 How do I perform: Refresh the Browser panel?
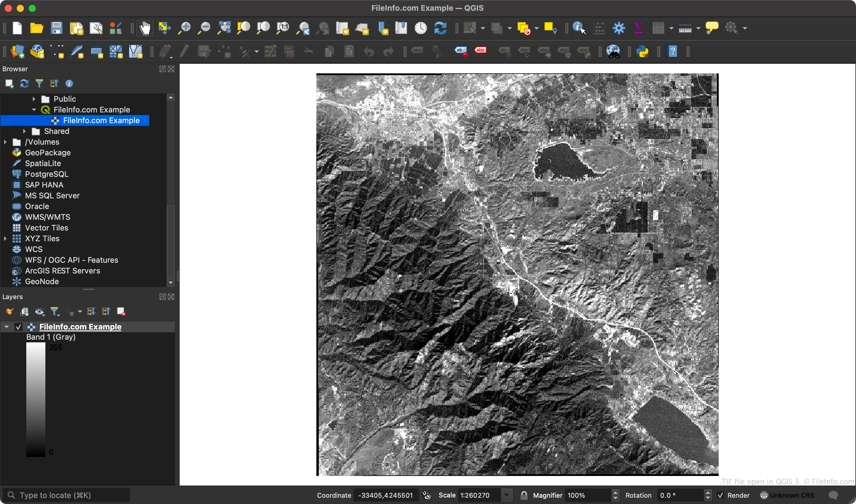coord(24,84)
